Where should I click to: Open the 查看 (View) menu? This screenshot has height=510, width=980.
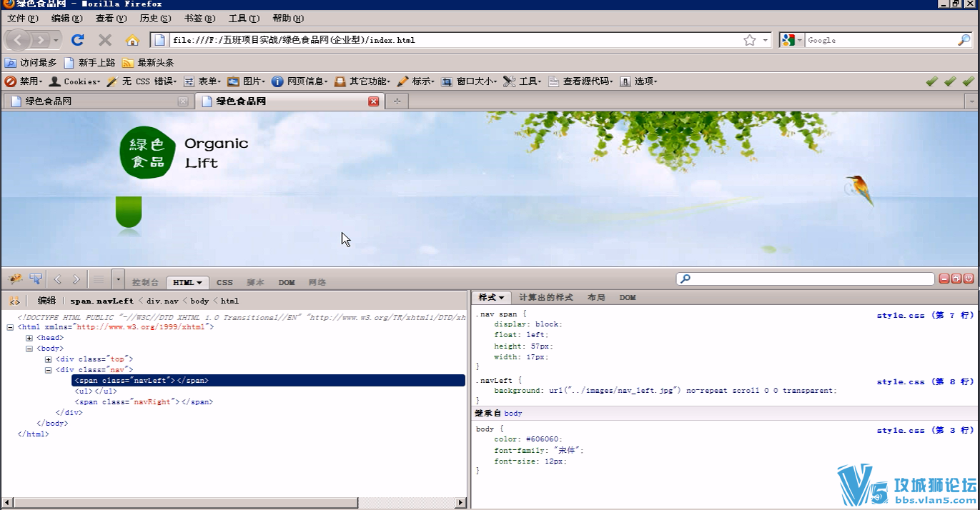[111, 19]
